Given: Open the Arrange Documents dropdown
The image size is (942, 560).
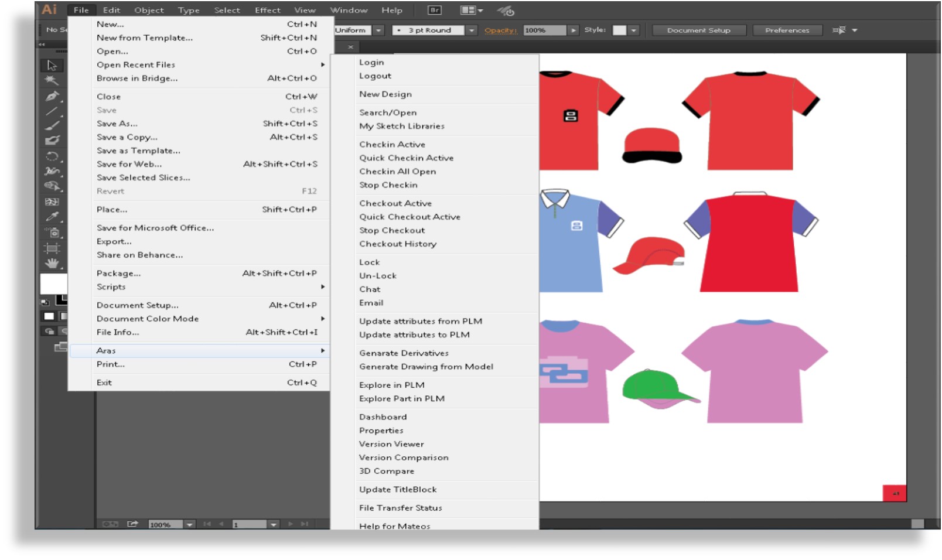Looking at the screenshot, I should tap(472, 10).
